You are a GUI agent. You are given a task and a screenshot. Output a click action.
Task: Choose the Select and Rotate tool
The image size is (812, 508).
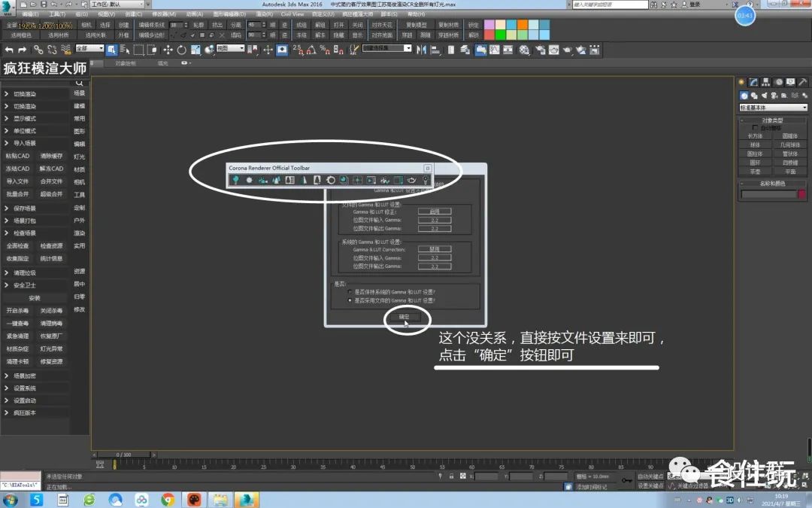(182, 50)
